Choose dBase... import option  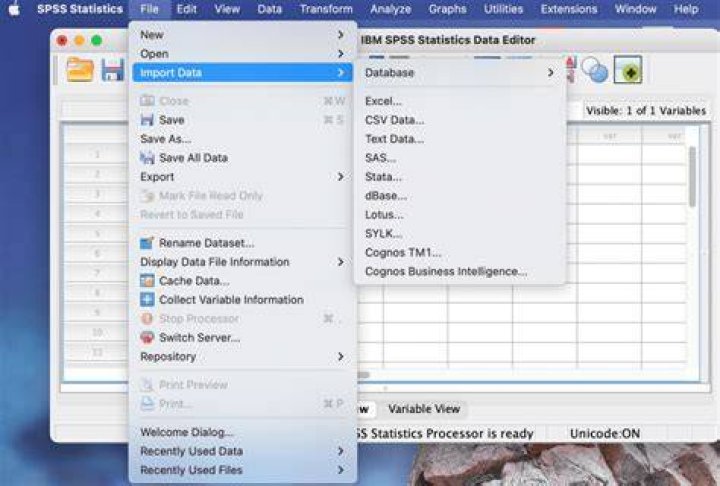coord(386,196)
